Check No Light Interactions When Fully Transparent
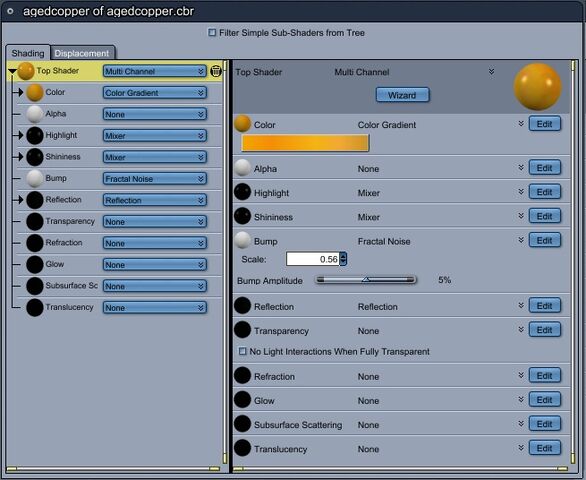586x480 pixels. [243, 351]
